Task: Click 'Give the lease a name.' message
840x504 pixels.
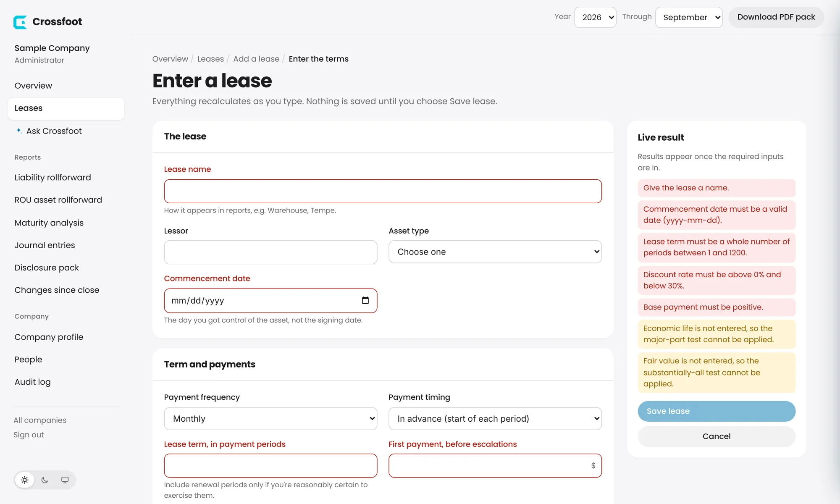Action: click(x=716, y=188)
